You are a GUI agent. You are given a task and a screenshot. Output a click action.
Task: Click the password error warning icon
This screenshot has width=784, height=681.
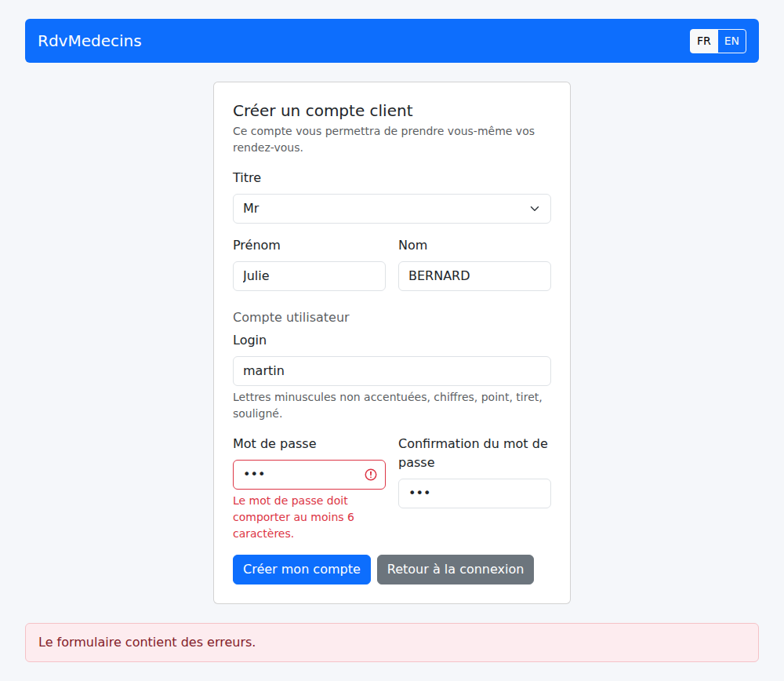pyautogui.click(x=371, y=475)
